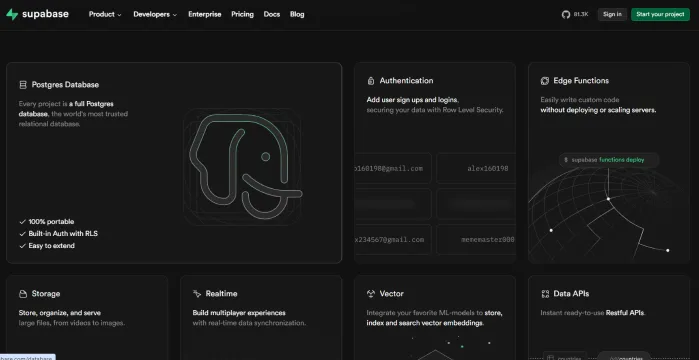Click the Data APIs icon

545,294
